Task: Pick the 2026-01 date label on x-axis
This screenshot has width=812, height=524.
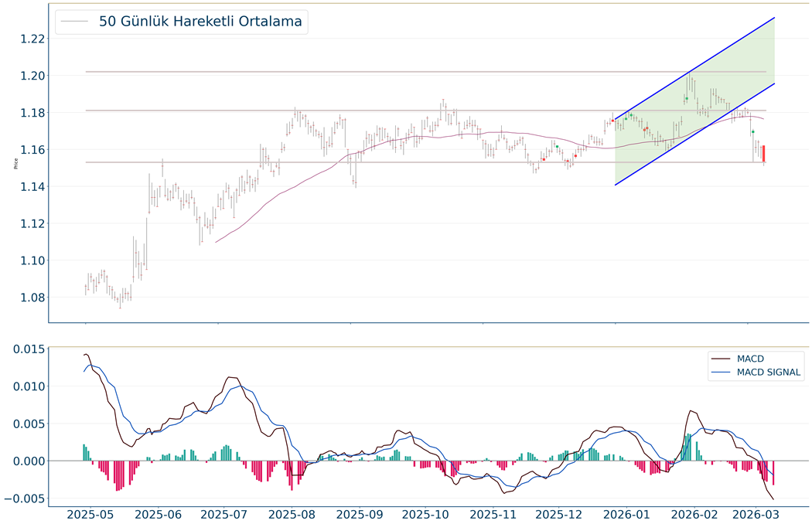Action: tap(627, 514)
